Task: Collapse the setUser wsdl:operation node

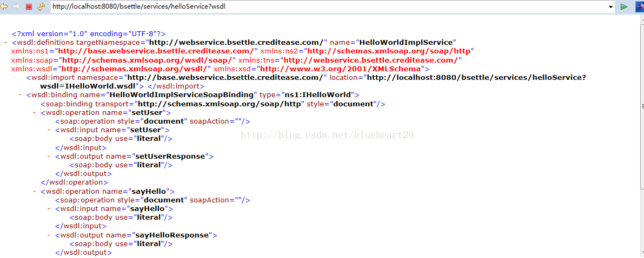Action: (35, 112)
